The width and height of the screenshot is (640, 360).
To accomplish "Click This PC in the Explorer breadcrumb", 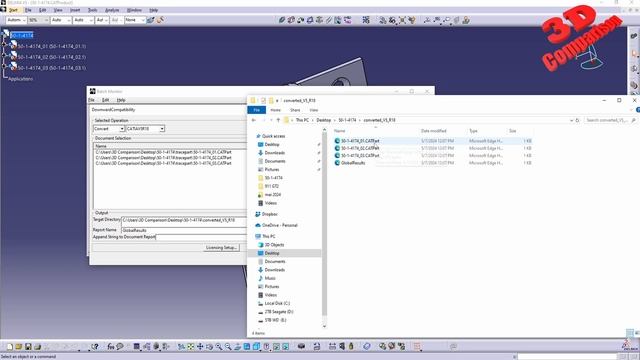I will pyautogui.click(x=302, y=120).
